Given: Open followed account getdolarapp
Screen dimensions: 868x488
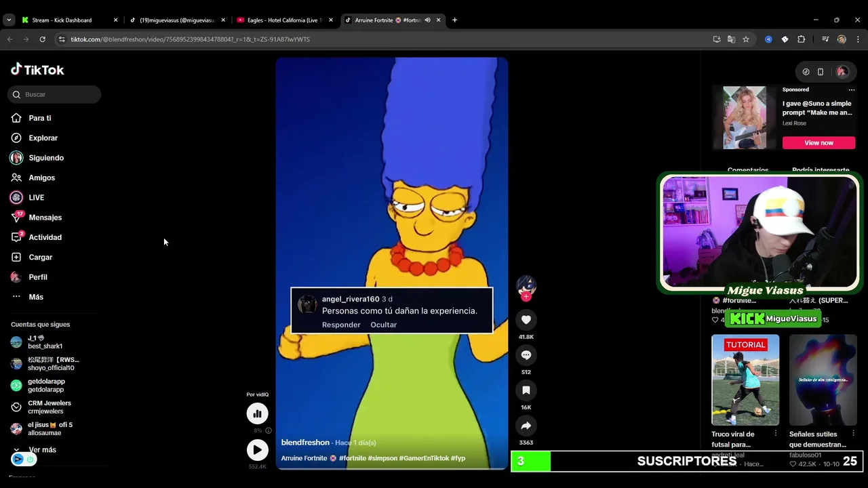Looking at the screenshot, I should [x=38, y=385].
